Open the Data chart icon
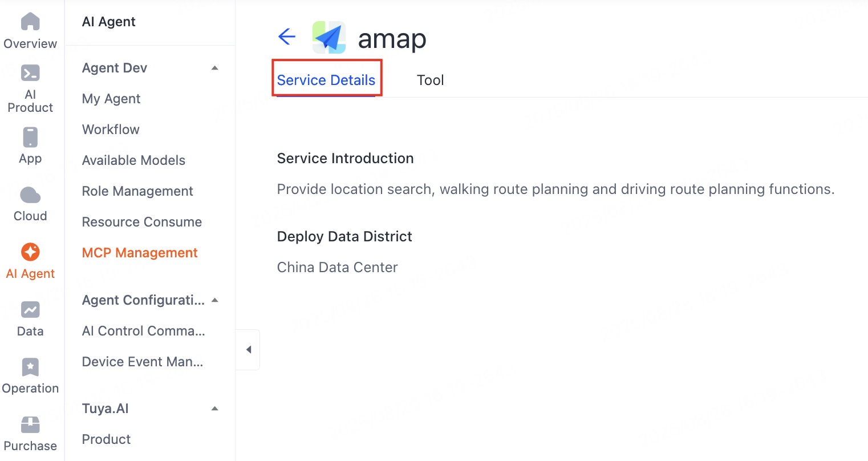This screenshot has height=461, width=868. point(30,310)
